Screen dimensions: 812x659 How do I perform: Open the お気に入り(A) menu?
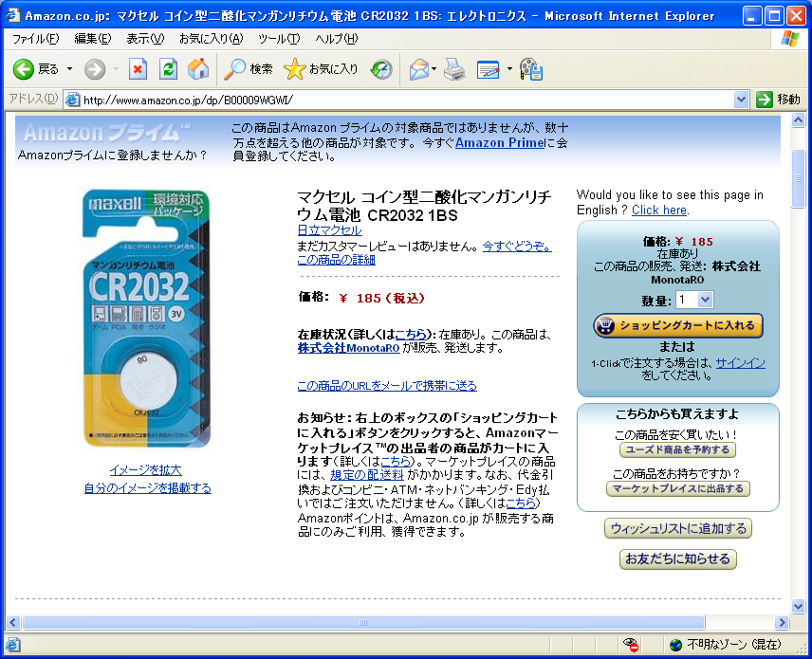coord(211,39)
